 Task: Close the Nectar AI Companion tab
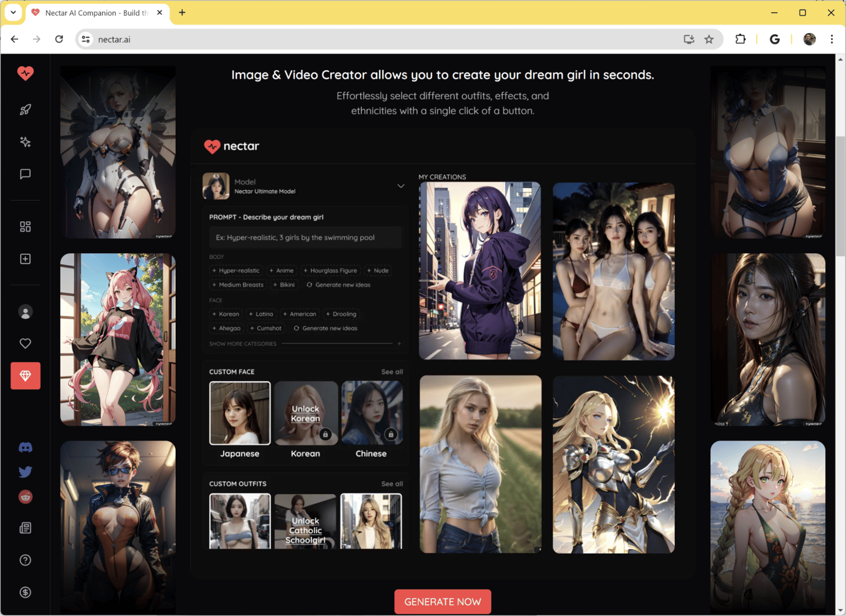coord(159,12)
